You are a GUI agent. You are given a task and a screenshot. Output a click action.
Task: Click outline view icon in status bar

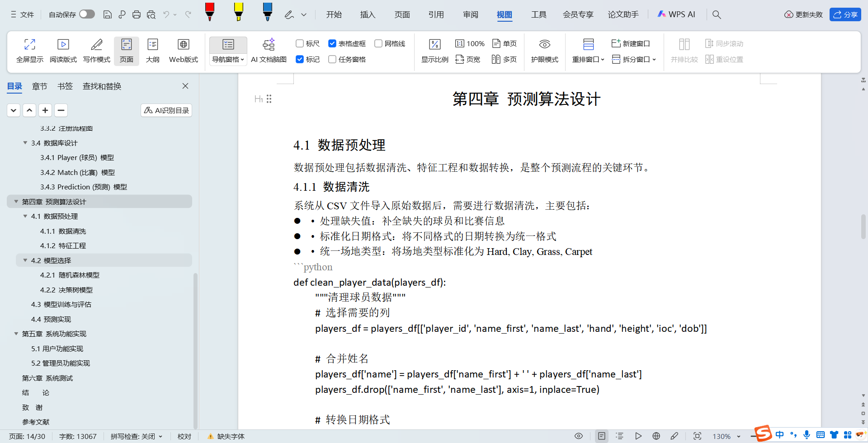pyautogui.click(x=619, y=436)
